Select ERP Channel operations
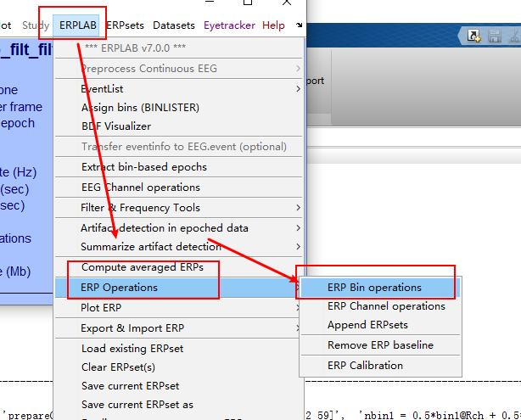Image resolution: width=521 pixels, height=420 pixels. coord(380,306)
